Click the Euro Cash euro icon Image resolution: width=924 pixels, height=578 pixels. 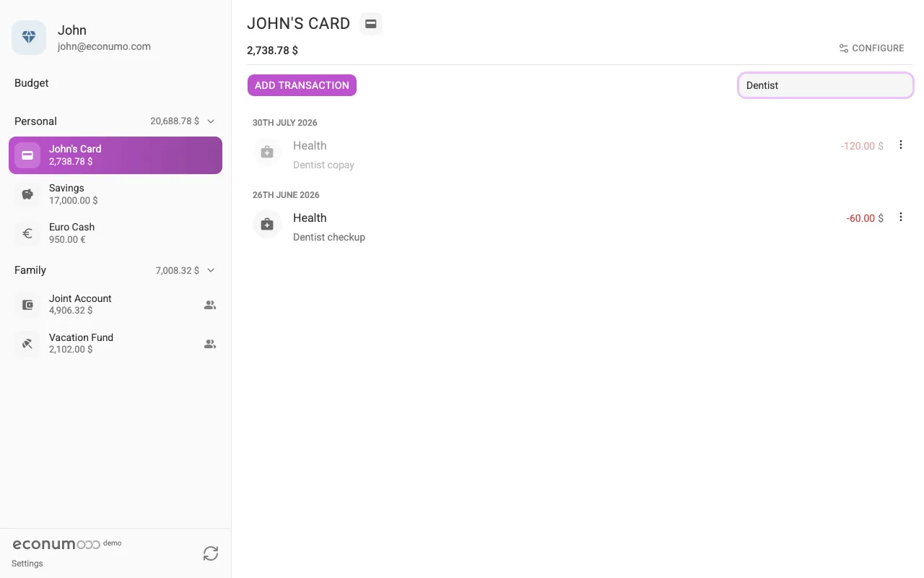pyautogui.click(x=27, y=233)
